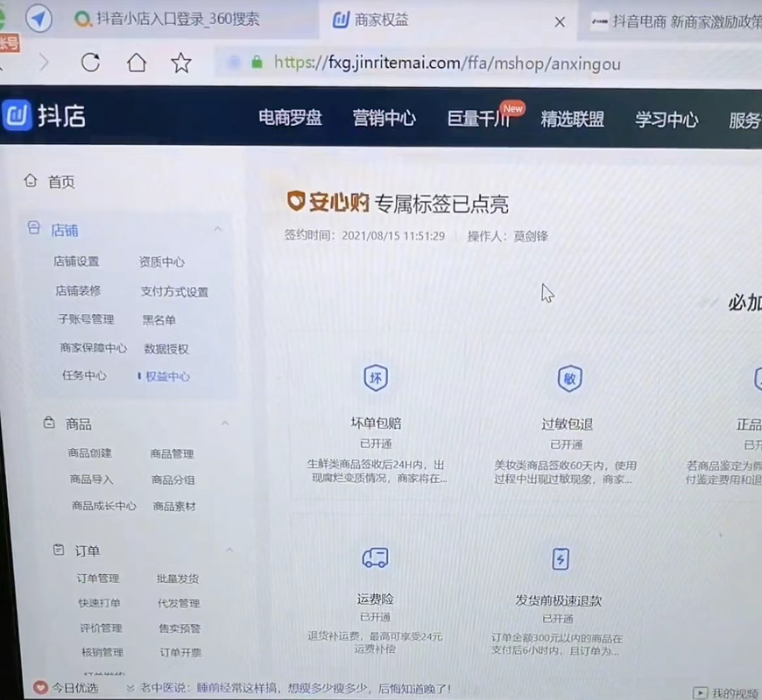Click the browser reload icon

coord(91,62)
